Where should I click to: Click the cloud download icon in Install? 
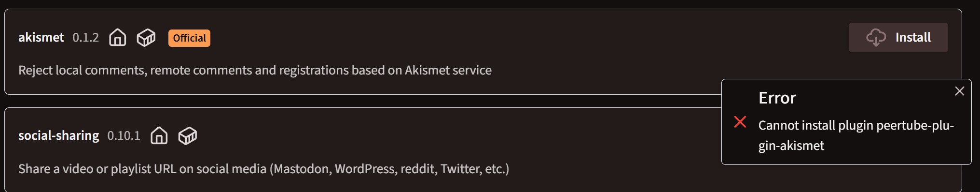click(x=876, y=37)
